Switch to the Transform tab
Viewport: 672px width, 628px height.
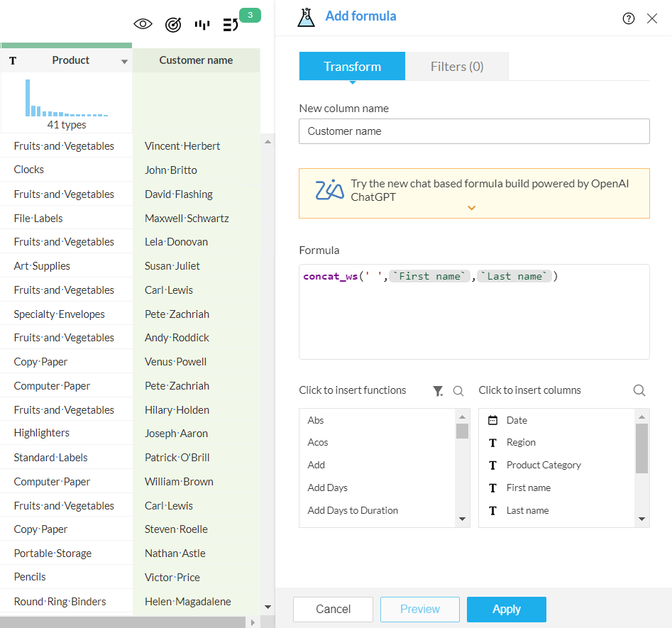click(x=352, y=67)
